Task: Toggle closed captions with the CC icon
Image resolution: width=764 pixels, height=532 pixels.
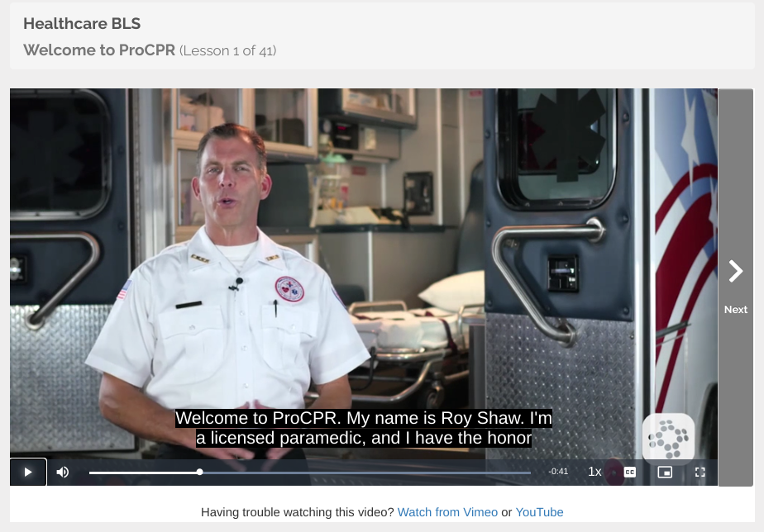Action: click(629, 473)
